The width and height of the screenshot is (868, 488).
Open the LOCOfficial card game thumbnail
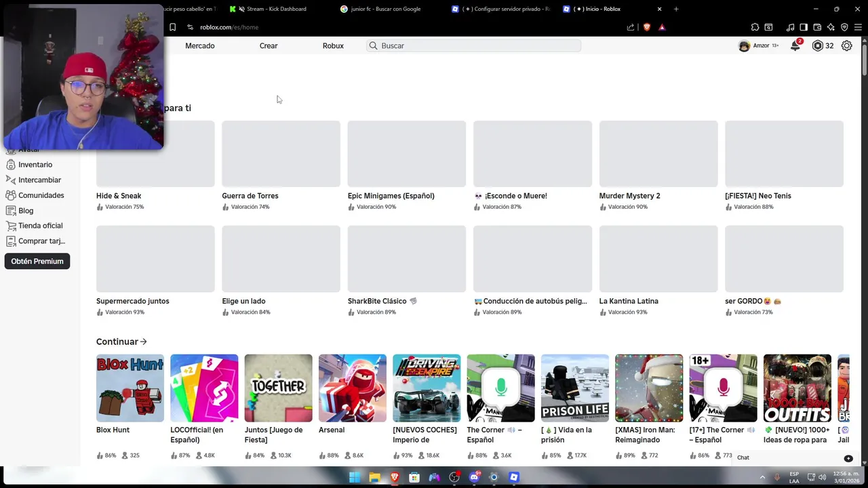[x=204, y=388]
